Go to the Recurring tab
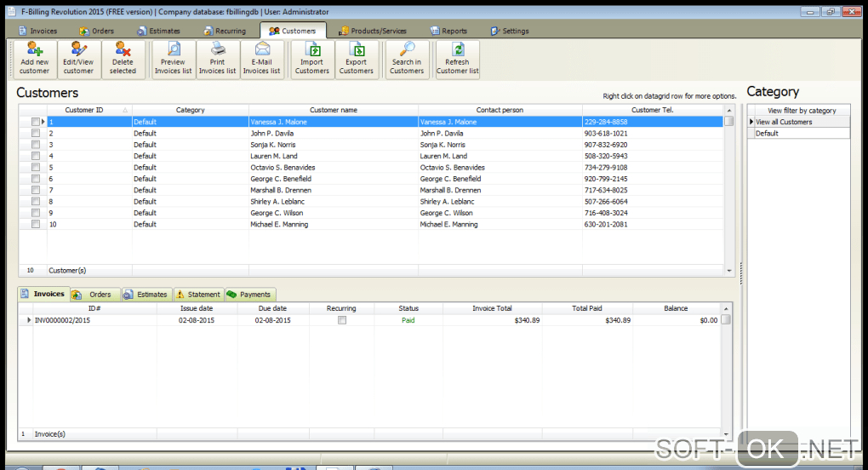This screenshot has width=868, height=470. click(x=225, y=31)
